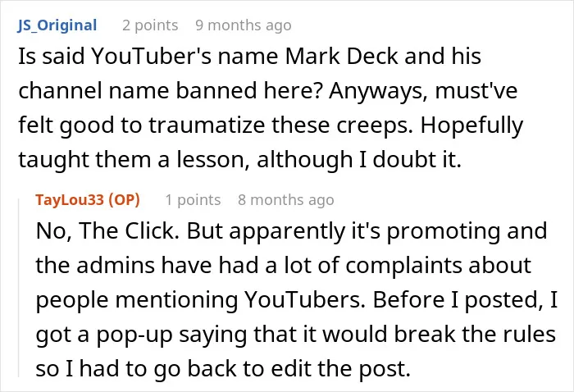
Task: Click 'Hopefully' in the first comment
Action: coord(471,125)
